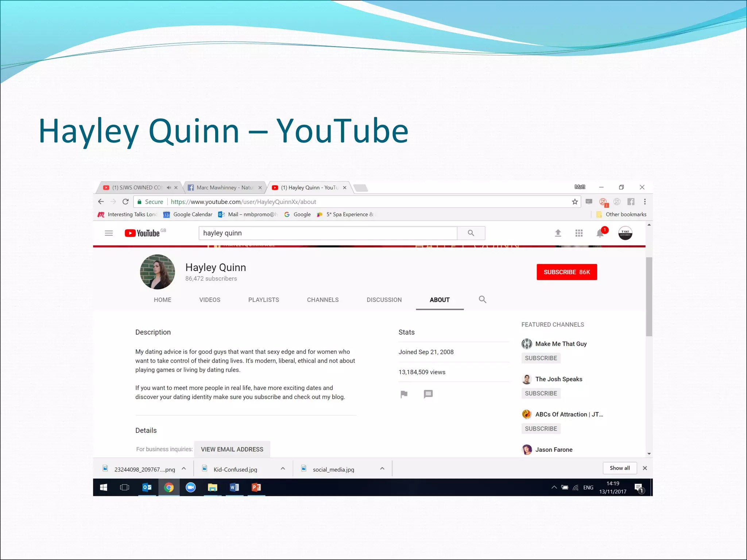Open Hayley Quinn's channel profile picture

tap(158, 272)
